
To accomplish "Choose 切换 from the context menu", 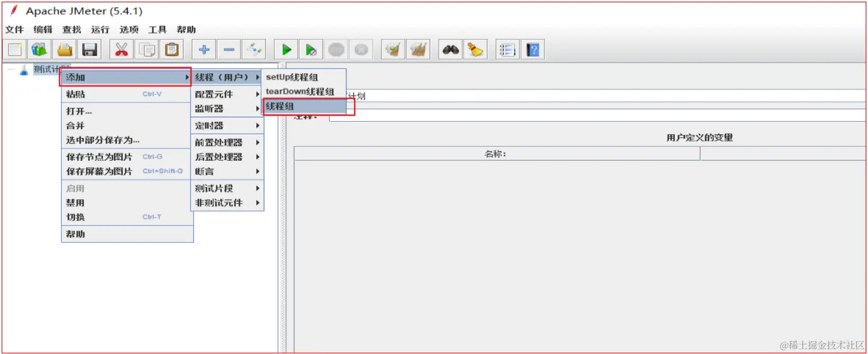I will [127, 217].
